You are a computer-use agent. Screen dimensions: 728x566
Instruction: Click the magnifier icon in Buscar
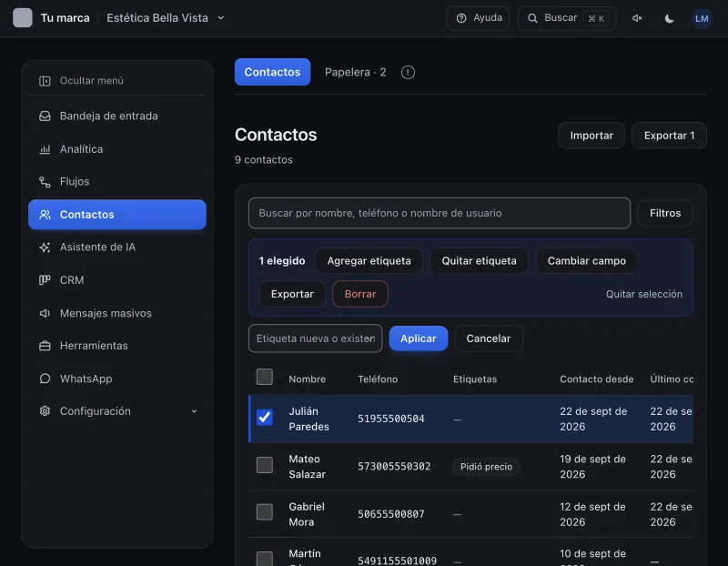point(532,18)
